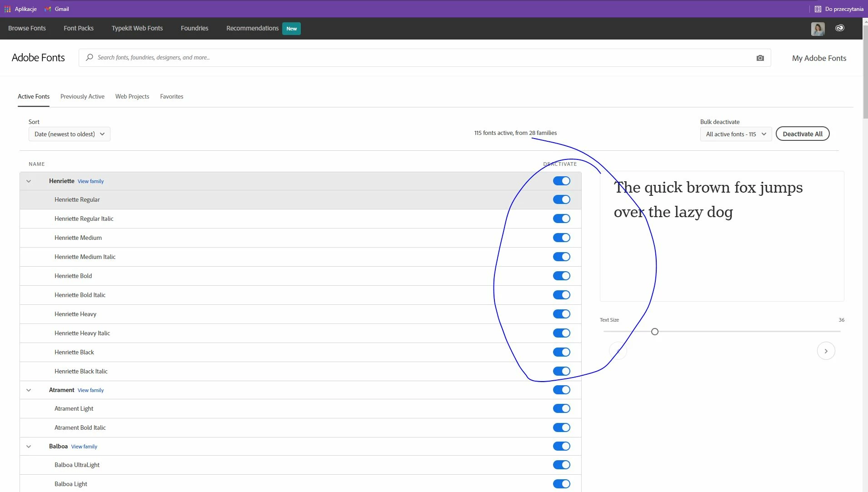Deactivate Henriette Bold Italic toggle
Image resolution: width=868 pixels, height=492 pixels.
[561, 295]
